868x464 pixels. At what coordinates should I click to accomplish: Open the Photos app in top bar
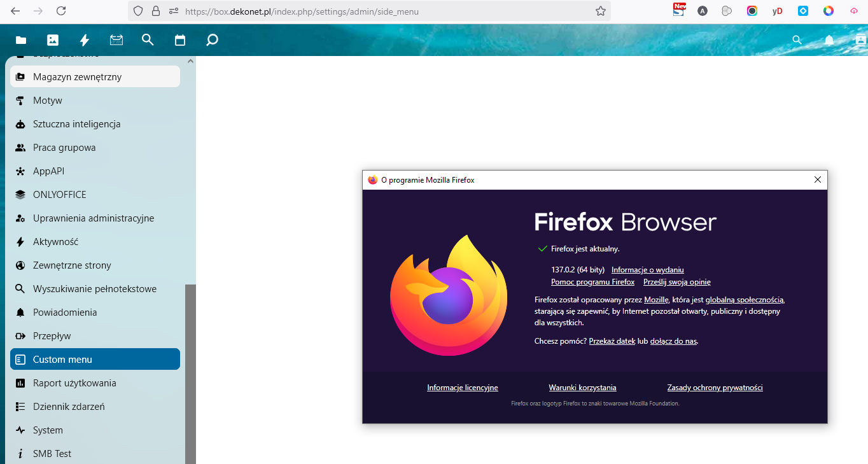(x=53, y=40)
